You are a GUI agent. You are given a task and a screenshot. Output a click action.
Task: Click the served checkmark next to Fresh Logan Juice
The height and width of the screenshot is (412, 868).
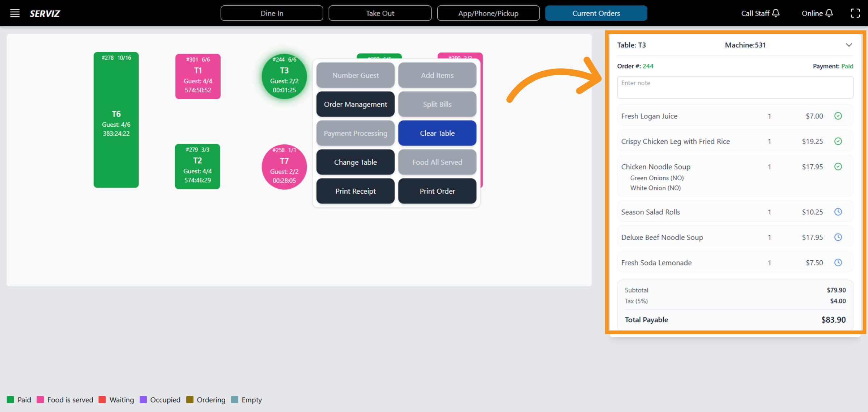(x=838, y=116)
